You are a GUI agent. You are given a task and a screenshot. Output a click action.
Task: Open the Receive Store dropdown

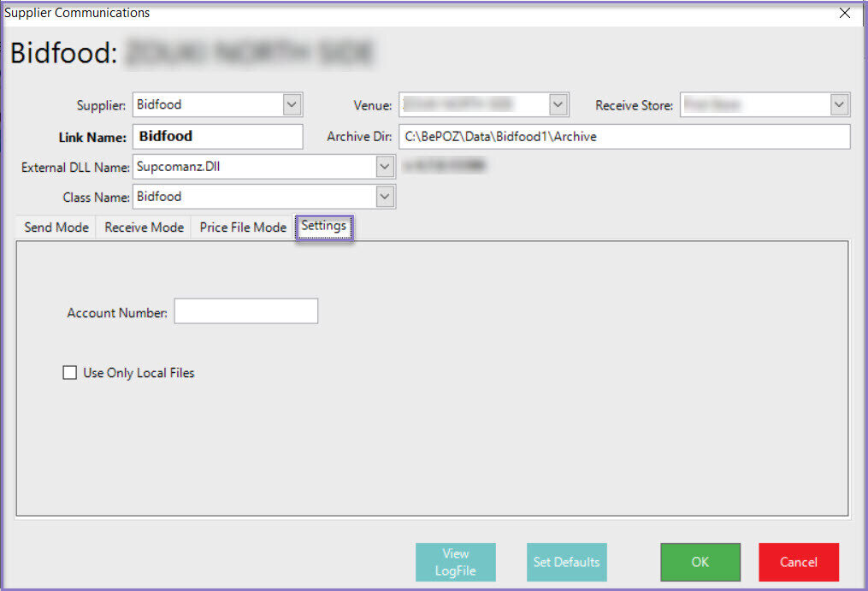[x=839, y=104]
